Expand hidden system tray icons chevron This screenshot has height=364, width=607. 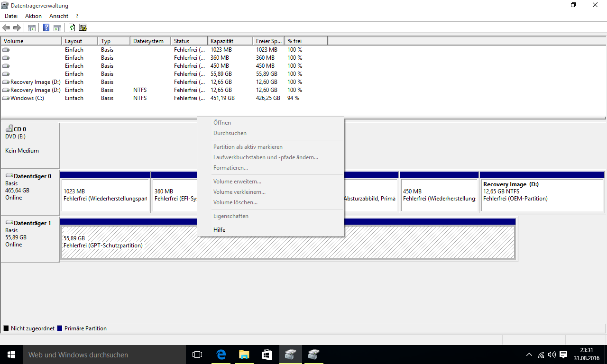point(529,355)
